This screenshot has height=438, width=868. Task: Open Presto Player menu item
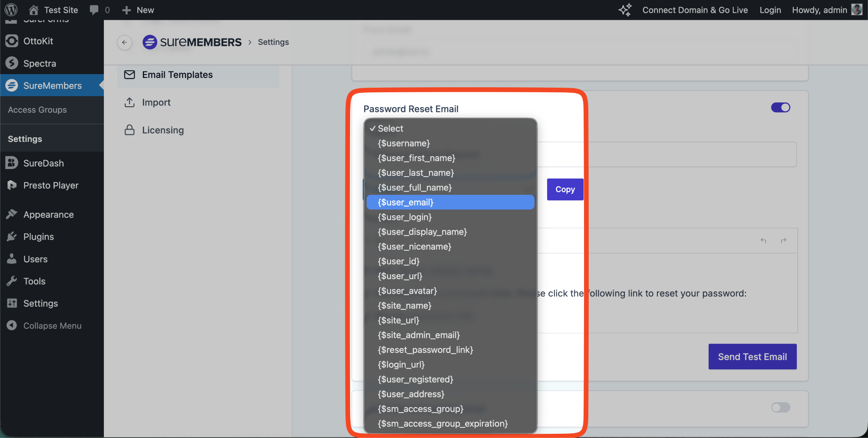click(x=51, y=186)
